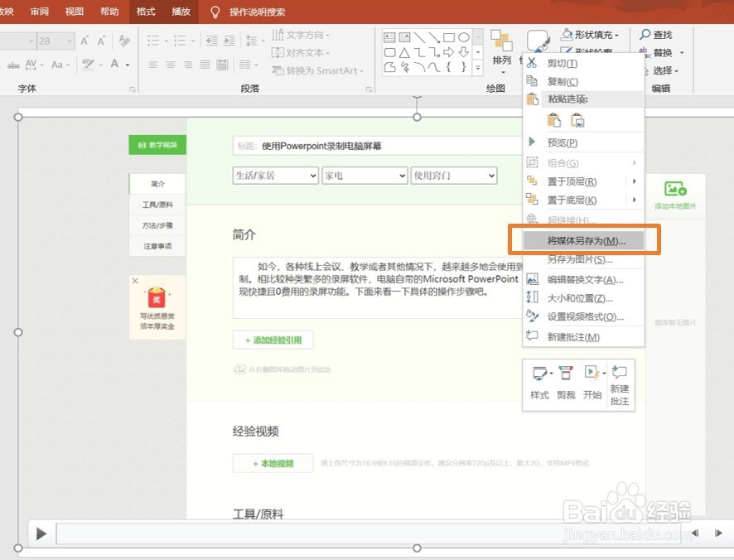Toggle distributed alignment button
734x560 pixels.
pyautogui.click(x=222, y=65)
